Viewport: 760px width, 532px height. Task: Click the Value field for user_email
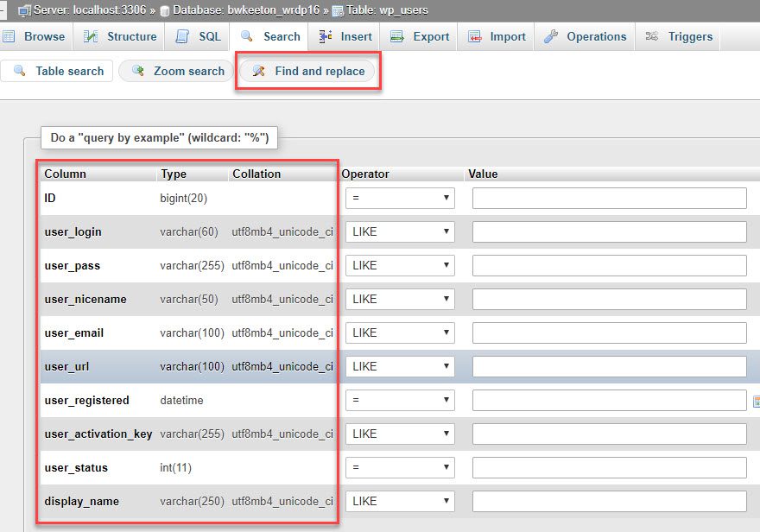pyautogui.click(x=608, y=332)
